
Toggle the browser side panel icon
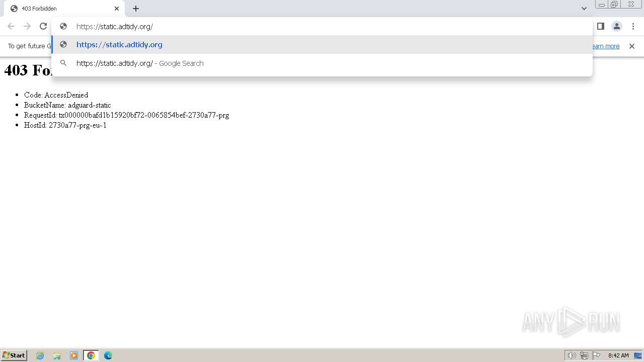coord(601,26)
